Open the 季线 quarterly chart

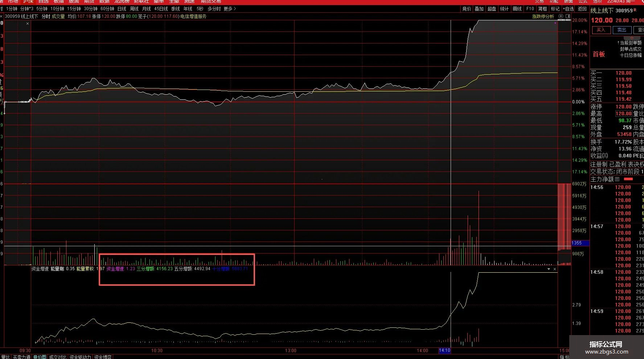(x=176, y=9)
